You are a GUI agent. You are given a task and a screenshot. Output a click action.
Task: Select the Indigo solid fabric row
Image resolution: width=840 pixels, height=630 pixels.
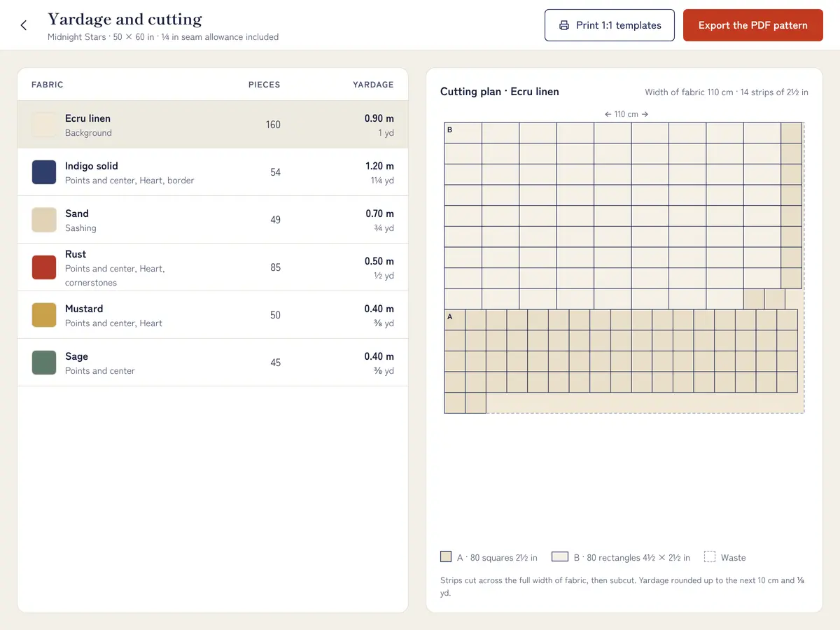click(213, 172)
